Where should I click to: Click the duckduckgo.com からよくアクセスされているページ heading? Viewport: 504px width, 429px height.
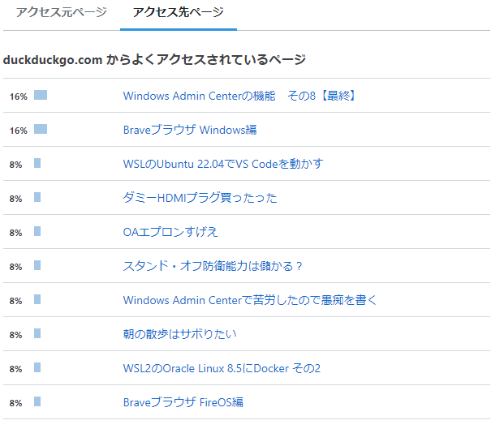coord(154,60)
